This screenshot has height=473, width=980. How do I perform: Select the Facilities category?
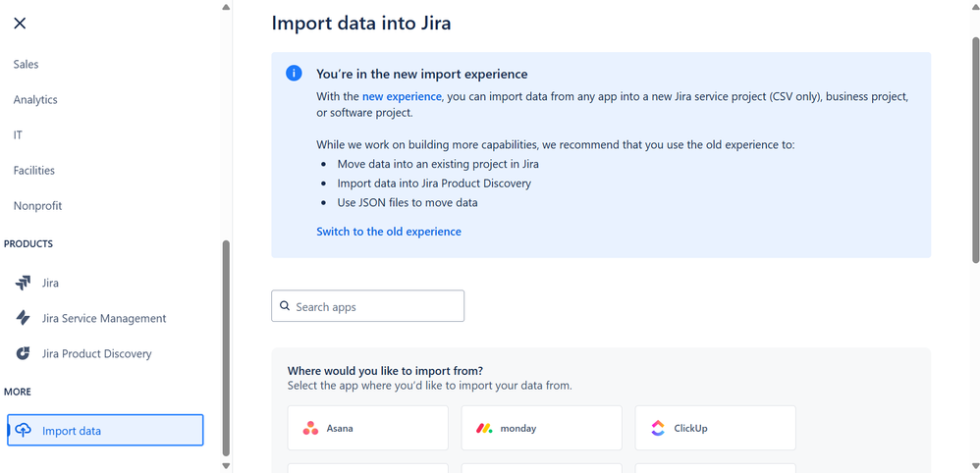pos(34,170)
